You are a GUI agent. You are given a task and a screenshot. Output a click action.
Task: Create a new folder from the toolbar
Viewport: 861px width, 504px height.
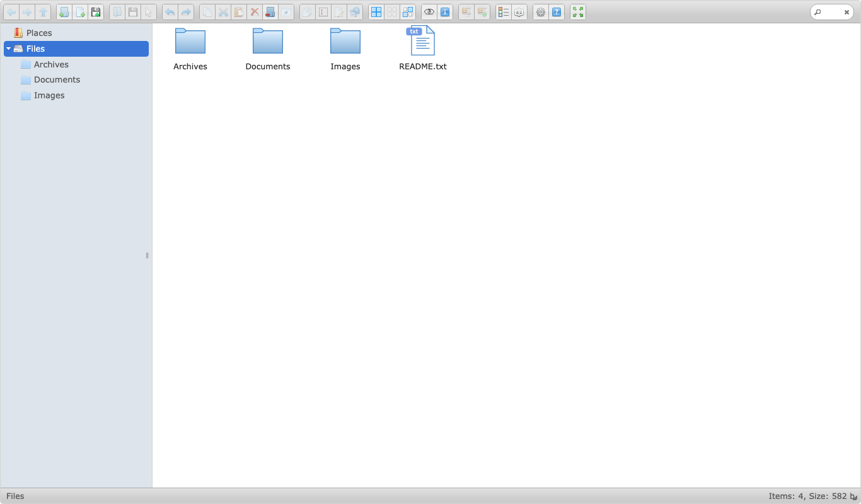(64, 12)
